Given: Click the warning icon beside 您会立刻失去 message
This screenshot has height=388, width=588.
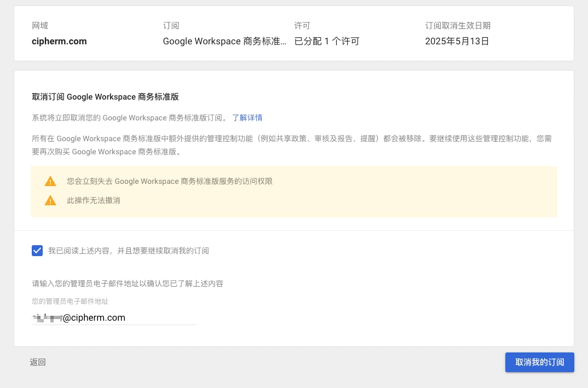Looking at the screenshot, I should 50,182.
